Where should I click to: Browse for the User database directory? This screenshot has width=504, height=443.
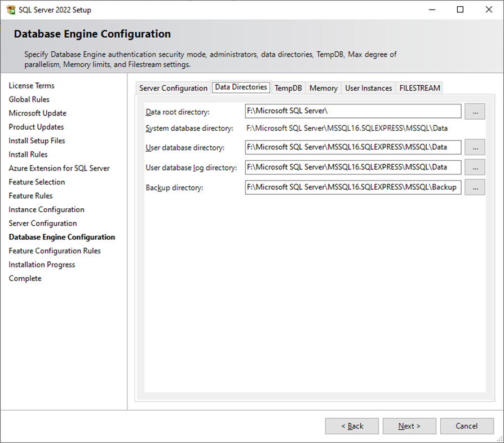(x=475, y=147)
